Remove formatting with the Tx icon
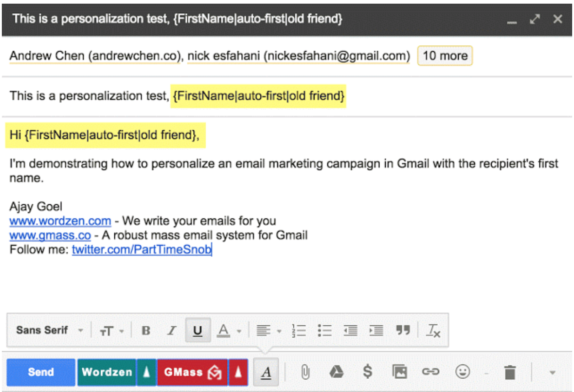 coord(433,330)
